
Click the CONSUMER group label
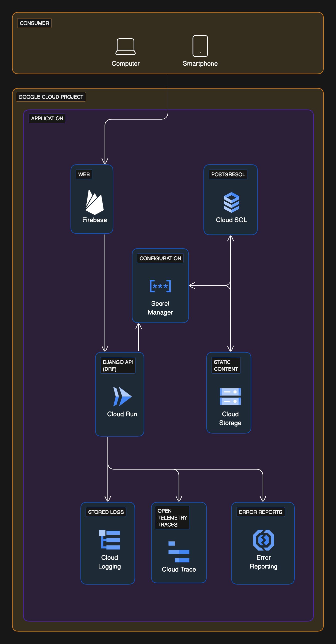coord(34,23)
